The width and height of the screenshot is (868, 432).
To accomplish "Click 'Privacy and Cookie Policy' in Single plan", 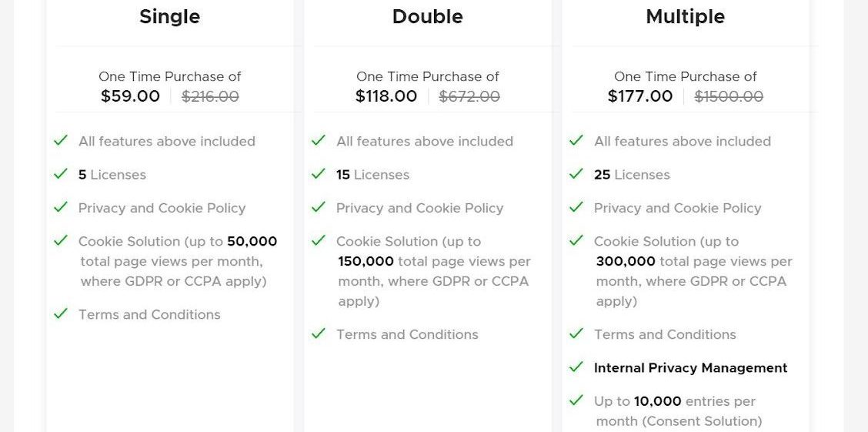I will (x=162, y=208).
